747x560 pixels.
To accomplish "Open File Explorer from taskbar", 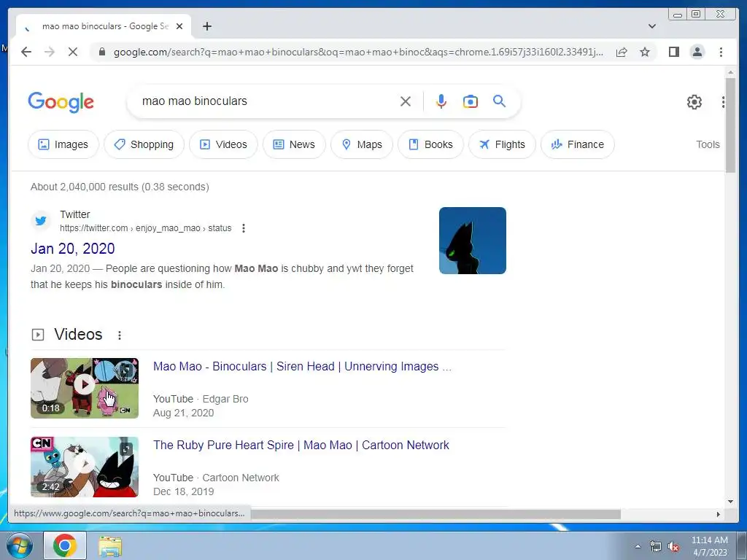I will point(110,546).
